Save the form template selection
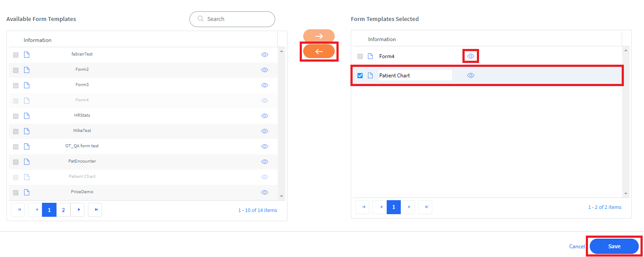 point(614,247)
